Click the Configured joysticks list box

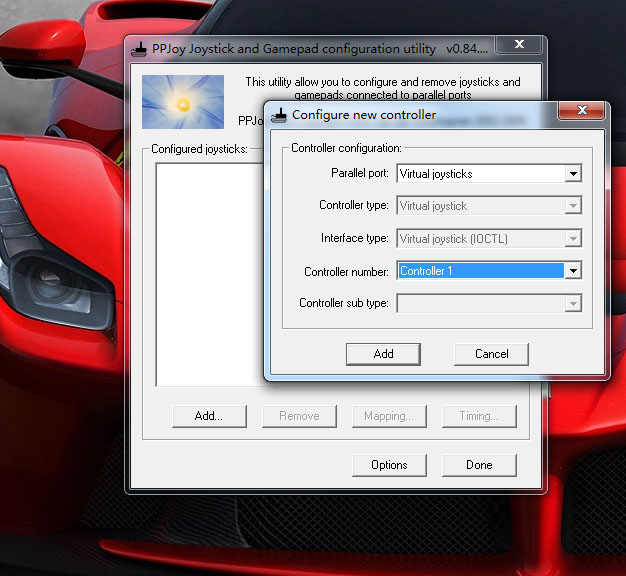click(x=209, y=274)
